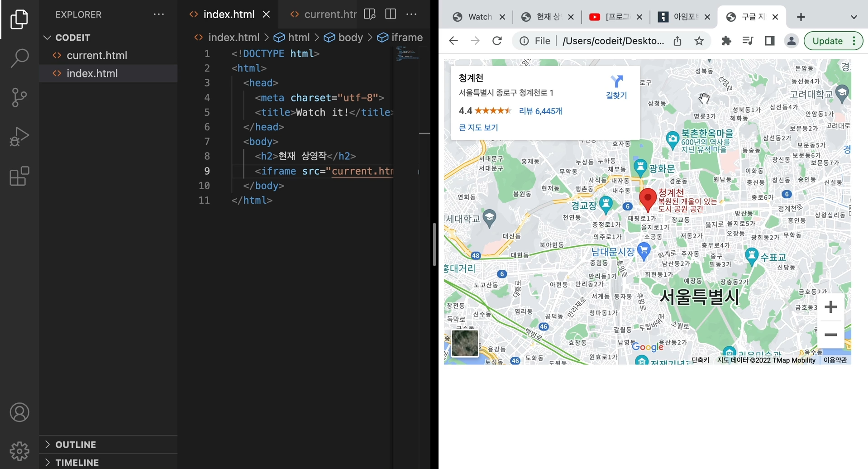Close the active 구글 지 browser tab
This screenshot has height=469, width=868.
(x=775, y=17)
